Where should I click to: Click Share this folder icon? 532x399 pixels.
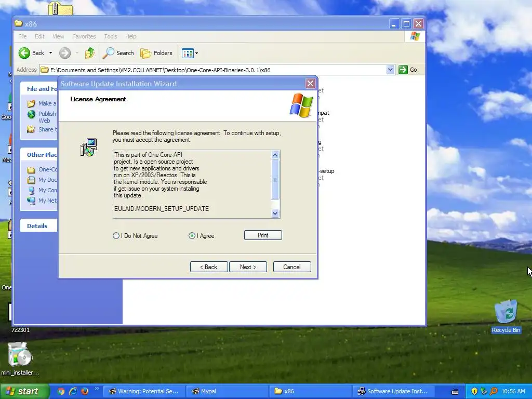(31, 129)
